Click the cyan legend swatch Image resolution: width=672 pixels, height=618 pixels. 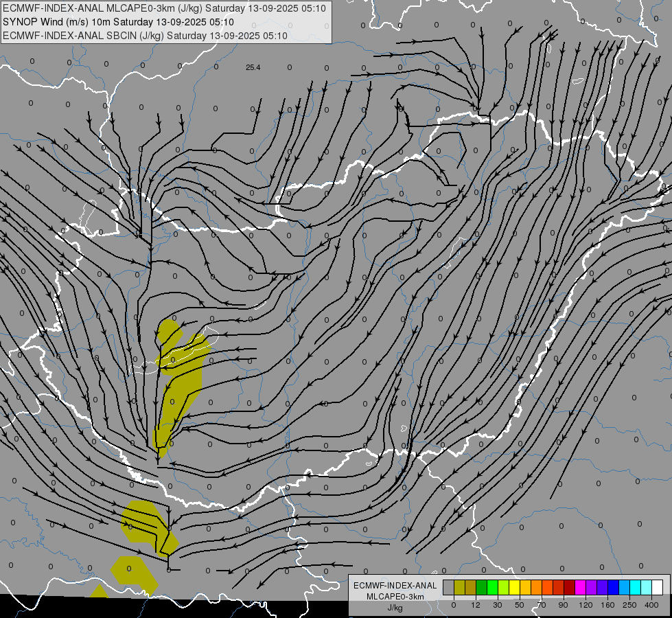pyautogui.click(x=635, y=587)
